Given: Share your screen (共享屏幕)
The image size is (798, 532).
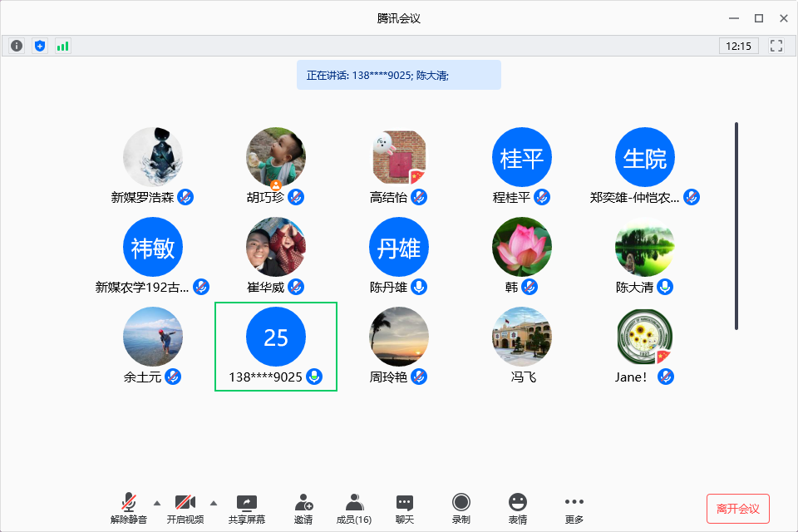Looking at the screenshot, I should tap(247, 508).
